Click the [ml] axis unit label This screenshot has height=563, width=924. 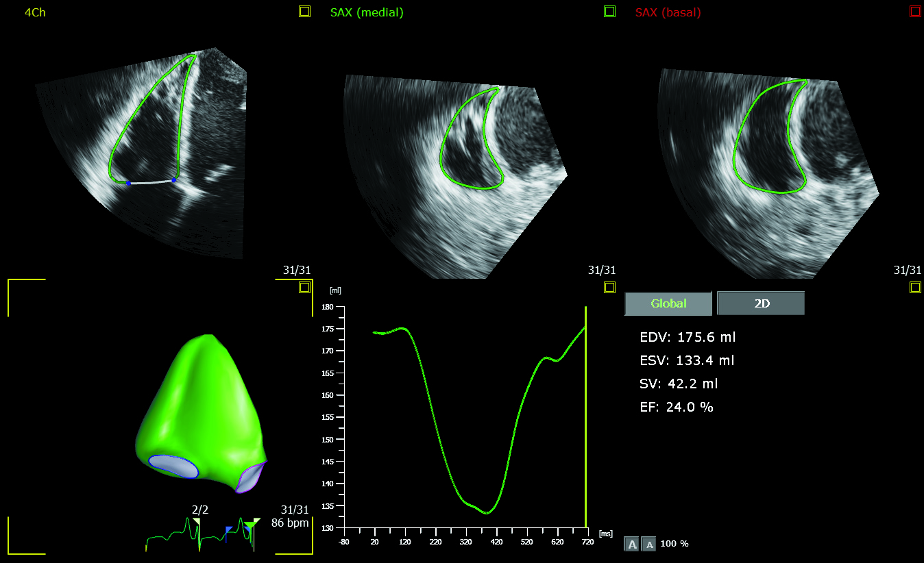[335, 291]
